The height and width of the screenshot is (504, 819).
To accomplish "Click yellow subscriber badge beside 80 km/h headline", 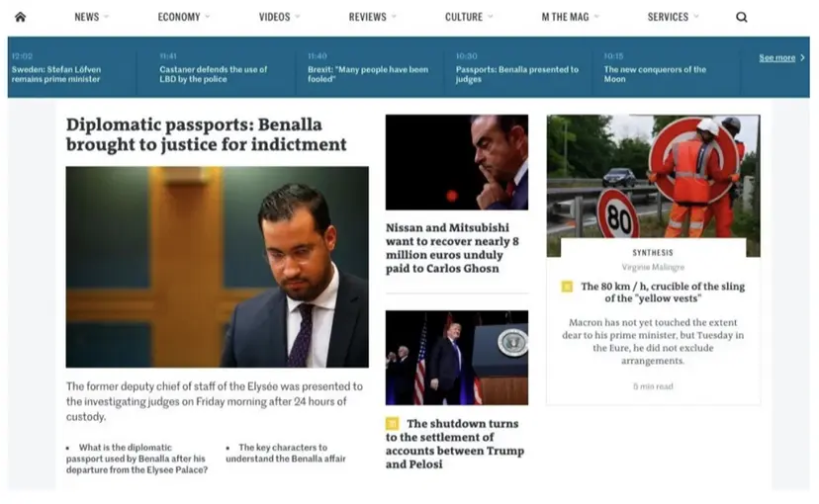I will (x=567, y=287).
